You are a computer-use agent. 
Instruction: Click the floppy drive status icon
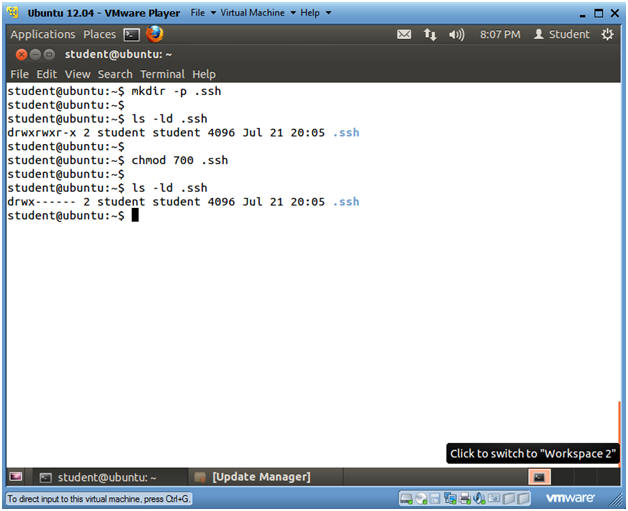pyautogui.click(x=435, y=499)
